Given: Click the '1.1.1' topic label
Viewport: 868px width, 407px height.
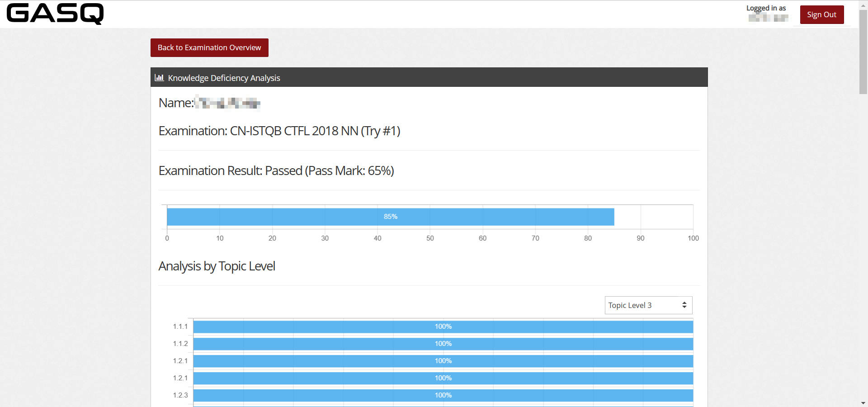Looking at the screenshot, I should pos(180,327).
